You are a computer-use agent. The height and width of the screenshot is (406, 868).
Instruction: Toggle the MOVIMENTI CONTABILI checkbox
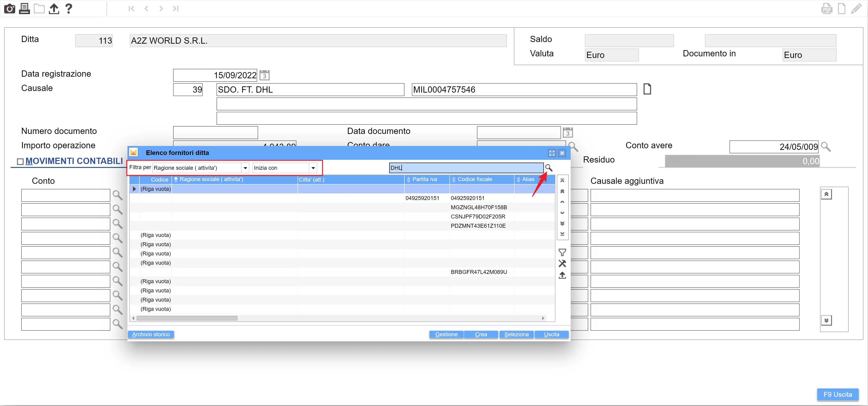coord(20,161)
